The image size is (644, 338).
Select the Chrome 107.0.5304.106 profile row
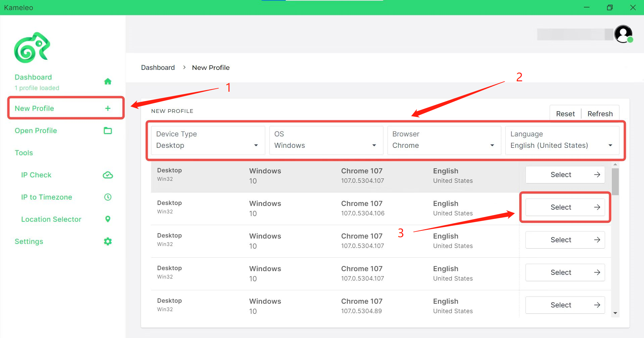[565, 207]
